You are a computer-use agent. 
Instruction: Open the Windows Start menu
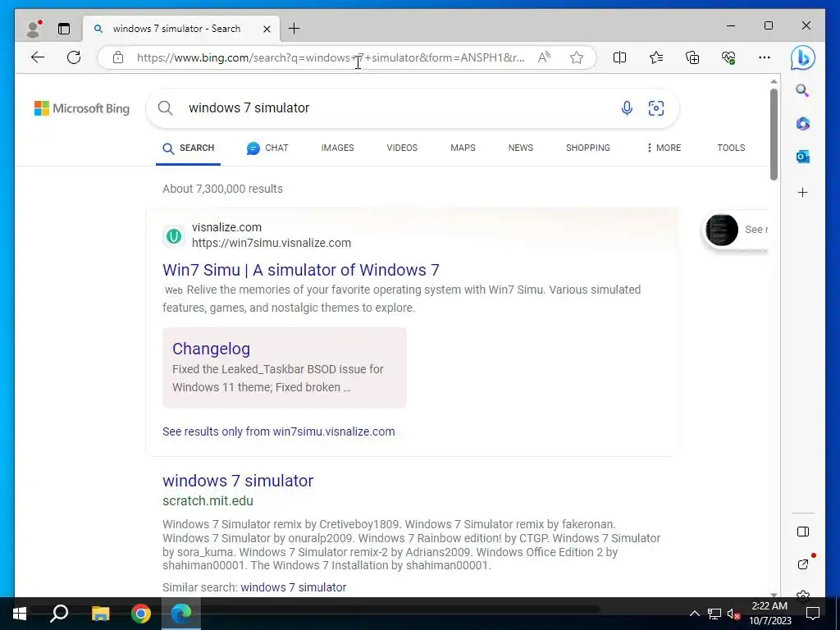coord(20,614)
